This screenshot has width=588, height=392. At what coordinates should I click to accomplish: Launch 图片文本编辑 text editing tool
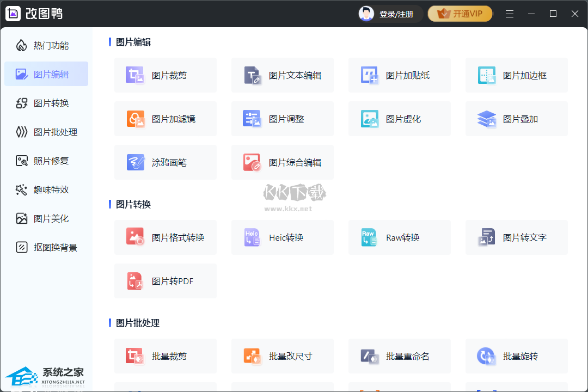[x=282, y=75]
